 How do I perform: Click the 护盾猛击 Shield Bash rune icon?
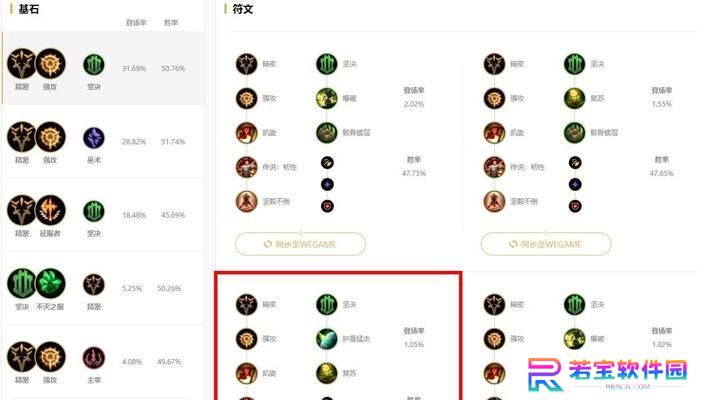coord(326,339)
